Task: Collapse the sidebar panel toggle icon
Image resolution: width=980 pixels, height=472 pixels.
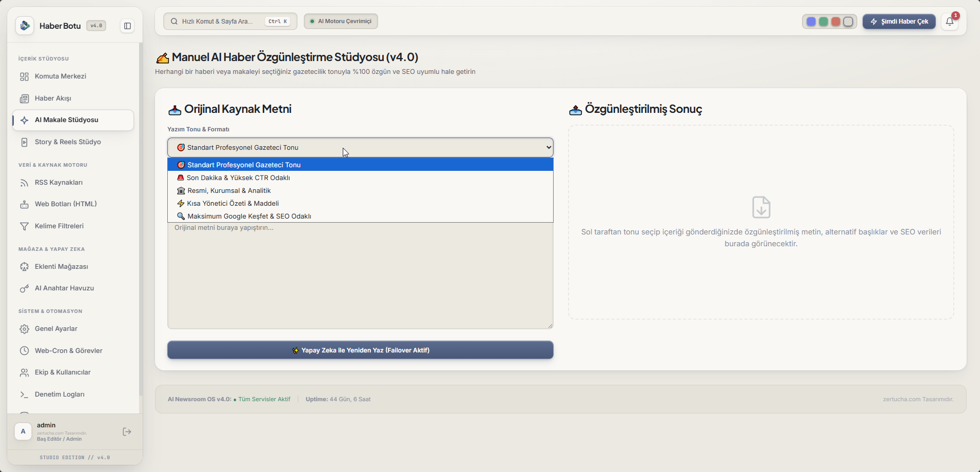Action: point(127,26)
